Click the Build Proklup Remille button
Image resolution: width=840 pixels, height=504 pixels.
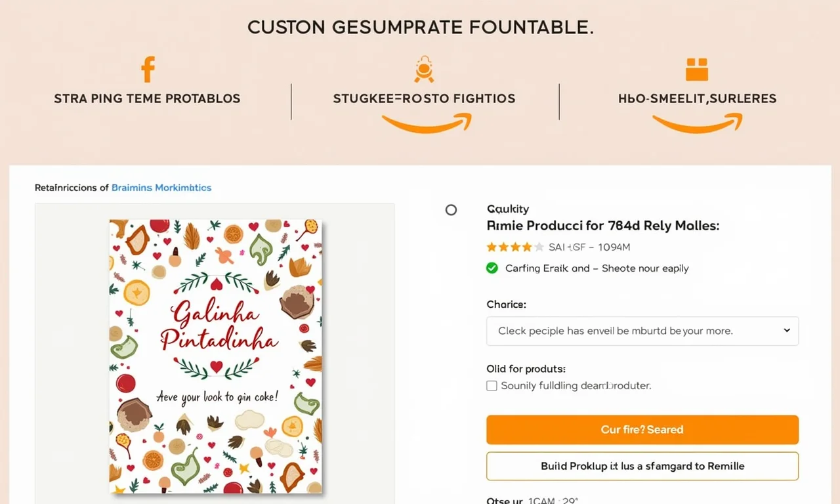[x=642, y=466]
